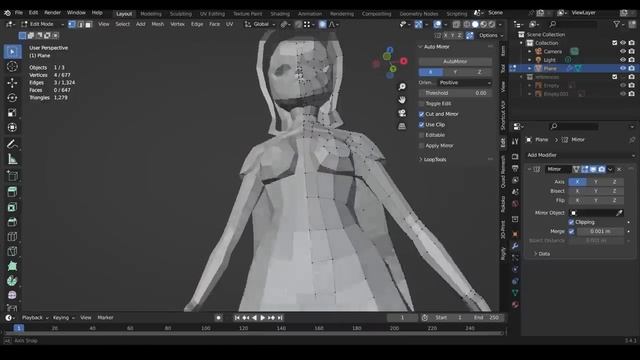
Task: Enable the Apply Mirror checkbox
Action: (422, 146)
